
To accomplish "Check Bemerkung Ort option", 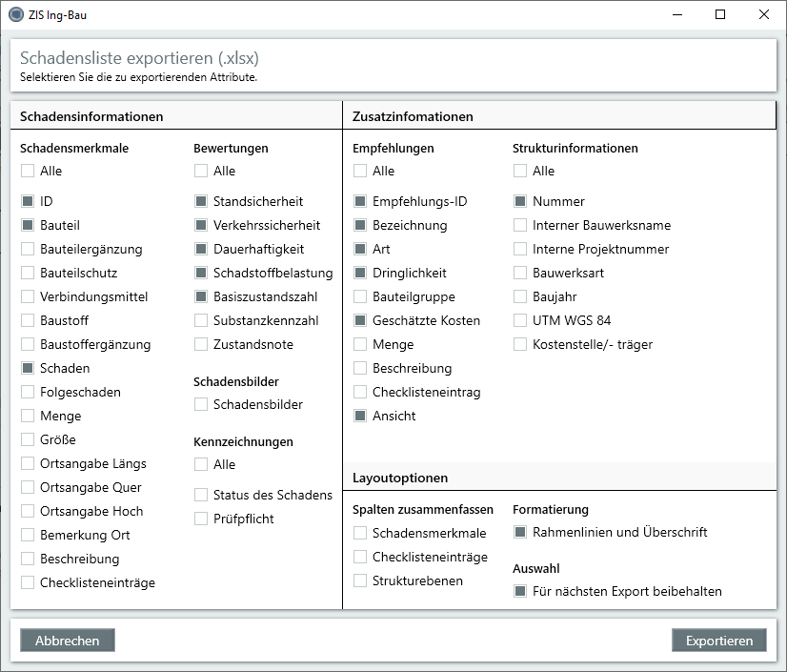I will (x=28, y=535).
